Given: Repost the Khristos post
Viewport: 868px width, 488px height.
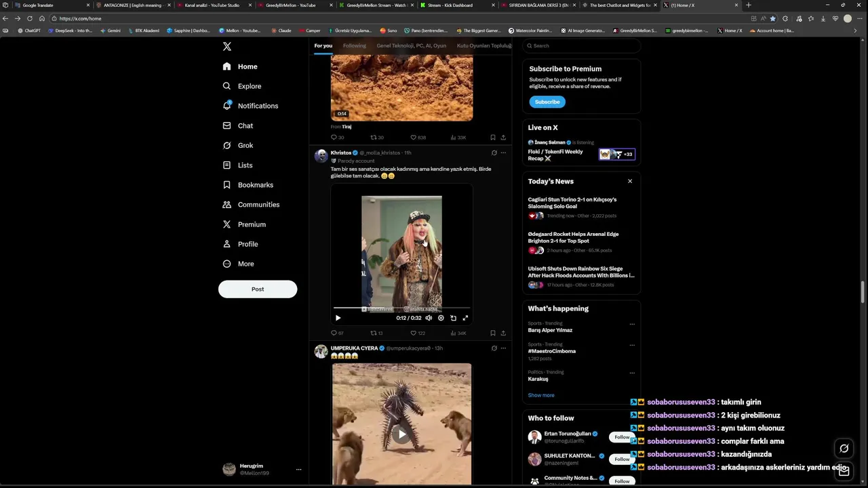Looking at the screenshot, I should click(376, 333).
